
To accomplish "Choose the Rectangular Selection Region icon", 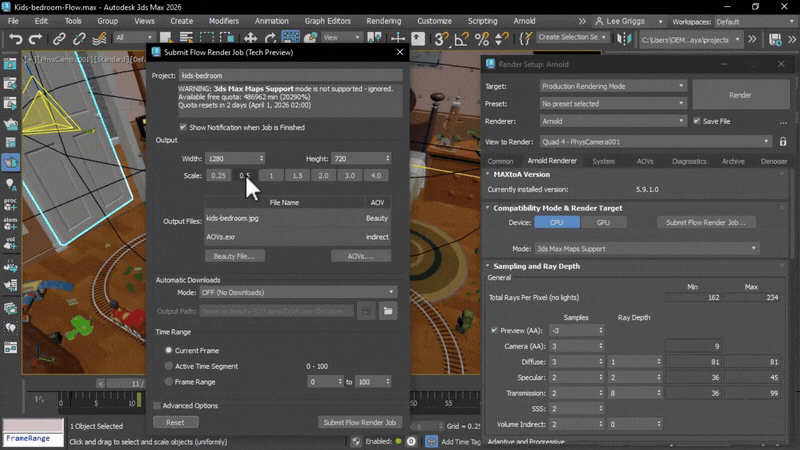I will click(206, 39).
